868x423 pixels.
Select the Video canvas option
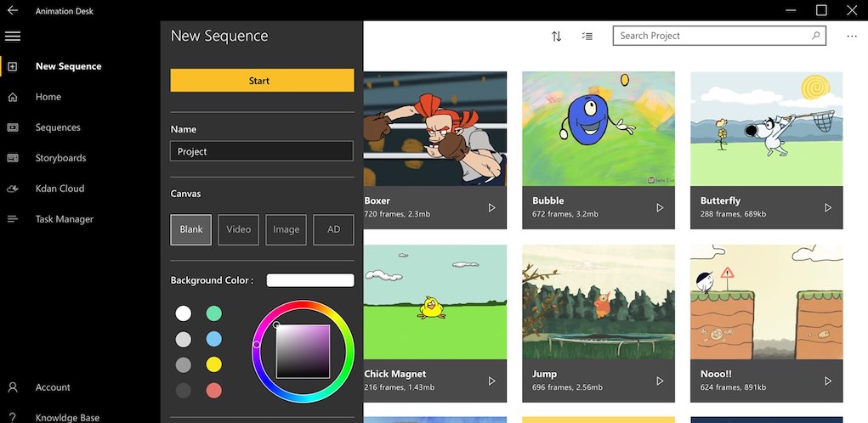(x=239, y=229)
